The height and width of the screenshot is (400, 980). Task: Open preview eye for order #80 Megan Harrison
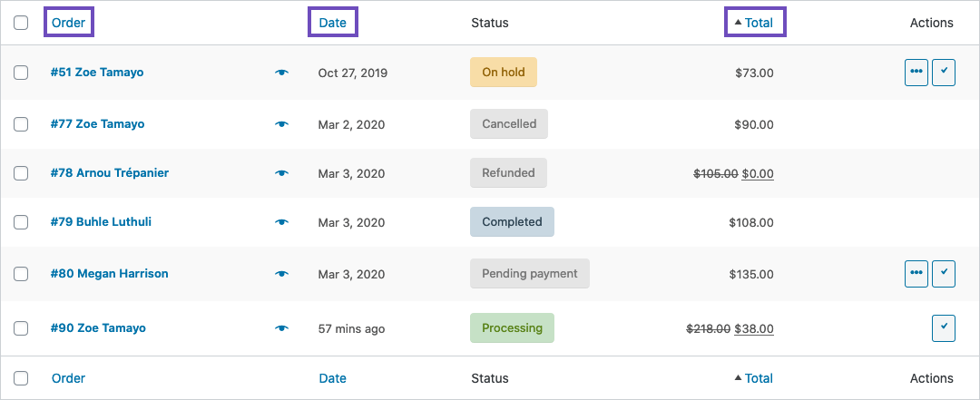281,273
